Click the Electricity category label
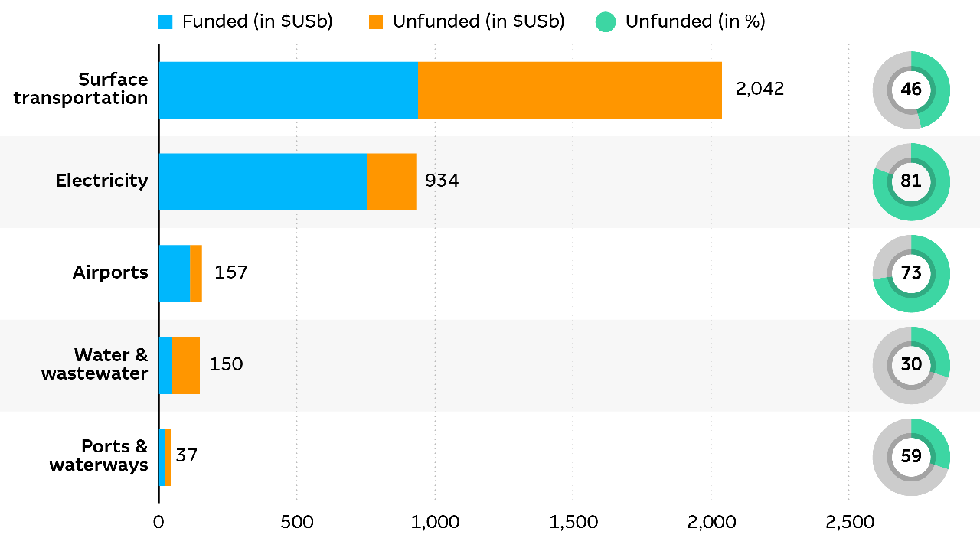This screenshot has height=551, width=980. [102, 181]
